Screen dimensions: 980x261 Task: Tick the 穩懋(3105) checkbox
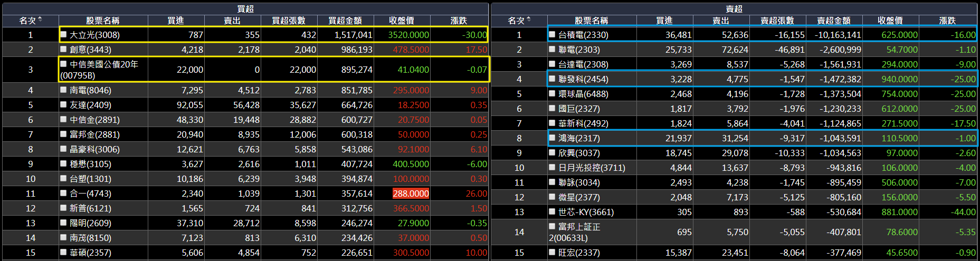point(64,163)
